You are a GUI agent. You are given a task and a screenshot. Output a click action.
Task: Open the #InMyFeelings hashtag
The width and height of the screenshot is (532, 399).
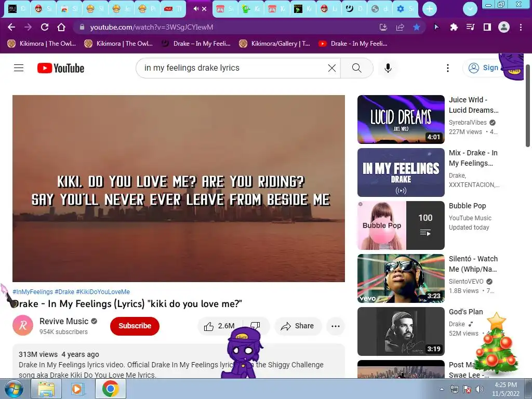33,292
